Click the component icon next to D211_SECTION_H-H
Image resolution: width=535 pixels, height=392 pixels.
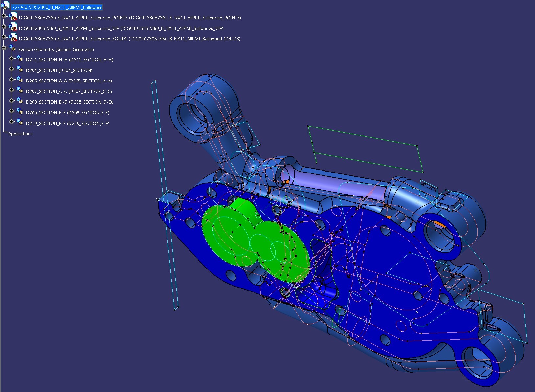coord(20,59)
